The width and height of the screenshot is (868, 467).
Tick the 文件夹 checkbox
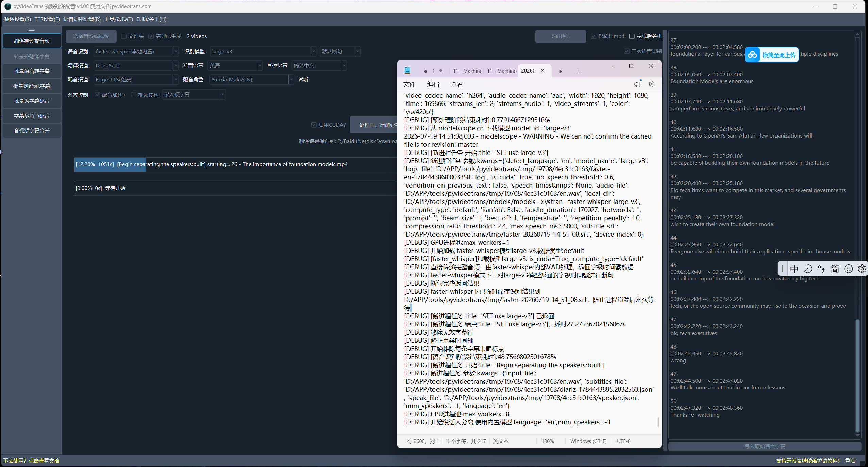click(x=124, y=36)
